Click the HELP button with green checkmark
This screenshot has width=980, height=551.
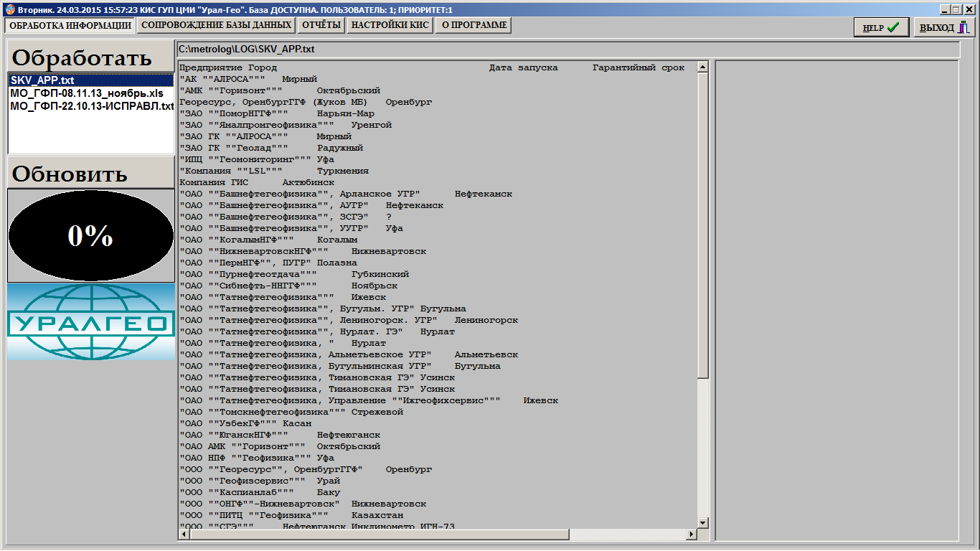coord(882,27)
